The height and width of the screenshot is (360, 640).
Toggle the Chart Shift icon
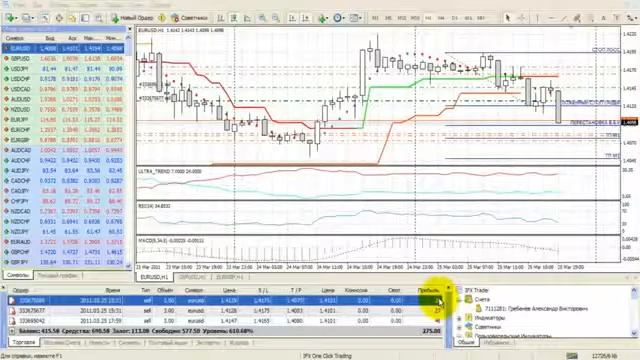tap(305, 18)
